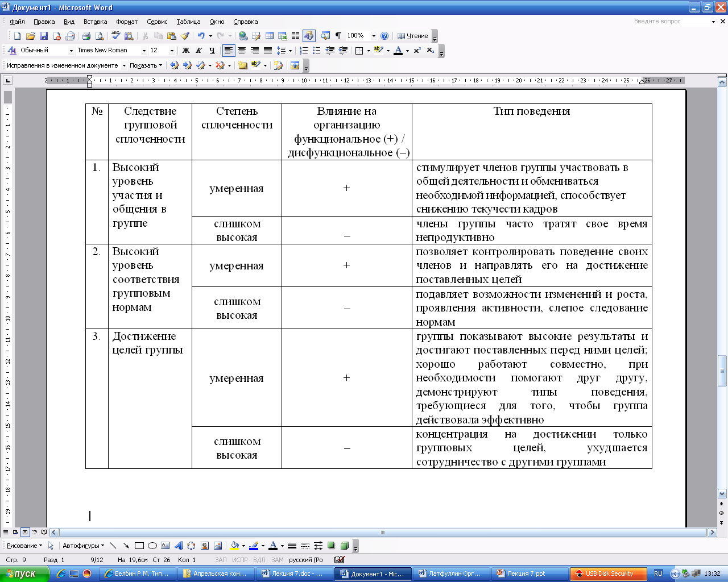Click the help question input field

671,21
